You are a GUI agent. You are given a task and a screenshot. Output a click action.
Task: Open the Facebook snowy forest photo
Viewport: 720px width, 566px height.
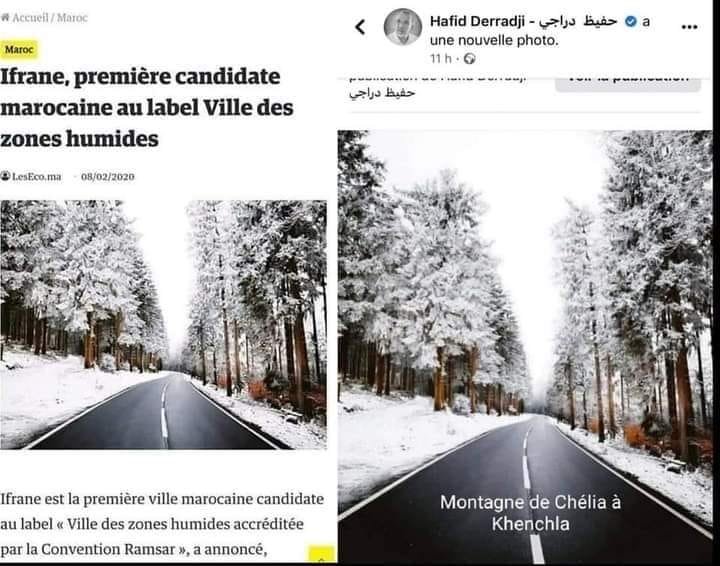(525, 347)
